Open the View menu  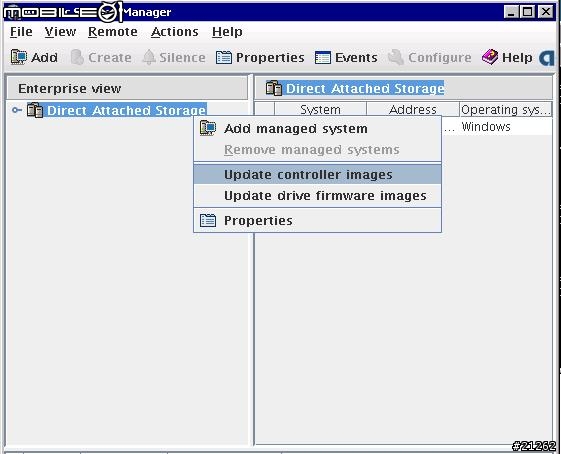tap(60, 32)
